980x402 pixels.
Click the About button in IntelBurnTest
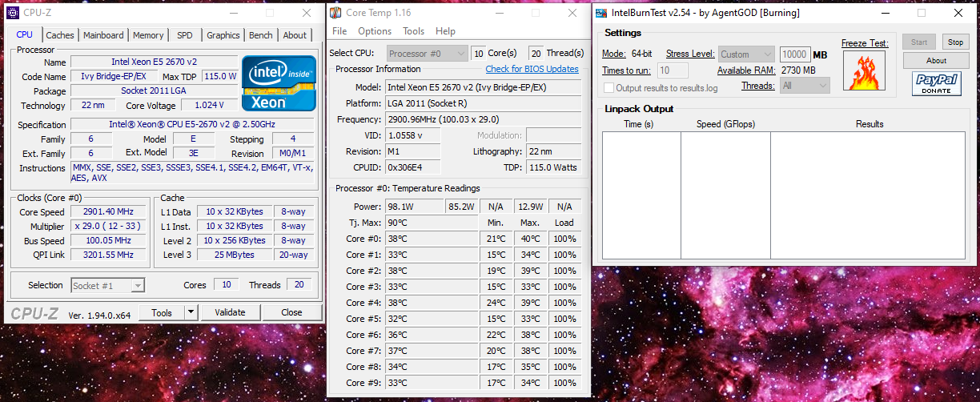click(x=936, y=61)
